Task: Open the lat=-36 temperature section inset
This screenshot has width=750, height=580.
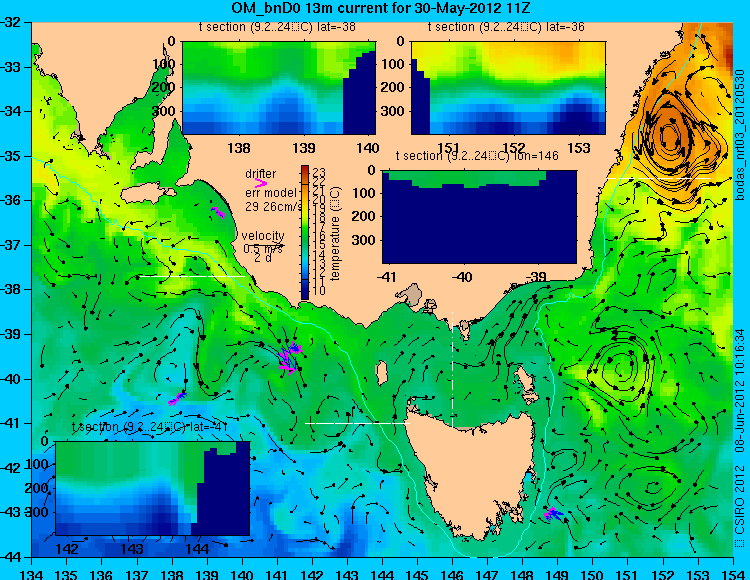Action: [508, 88]
